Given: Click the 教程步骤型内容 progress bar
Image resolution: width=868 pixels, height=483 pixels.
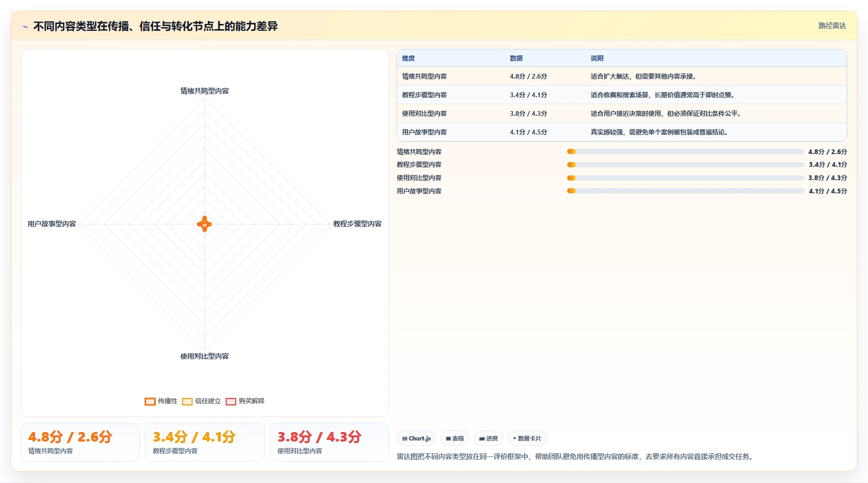Looking at the screenshot, I should 685,165.
